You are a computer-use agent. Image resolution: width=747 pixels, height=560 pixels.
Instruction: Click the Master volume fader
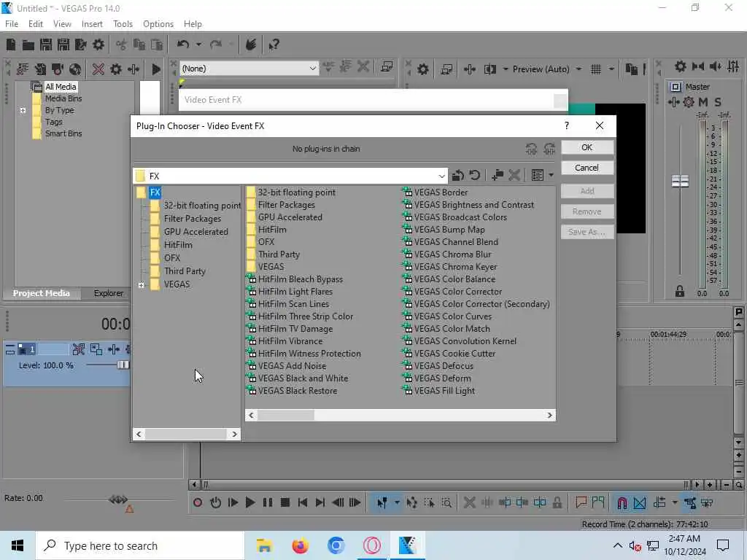pyautogui.click(x=680, y=181)
